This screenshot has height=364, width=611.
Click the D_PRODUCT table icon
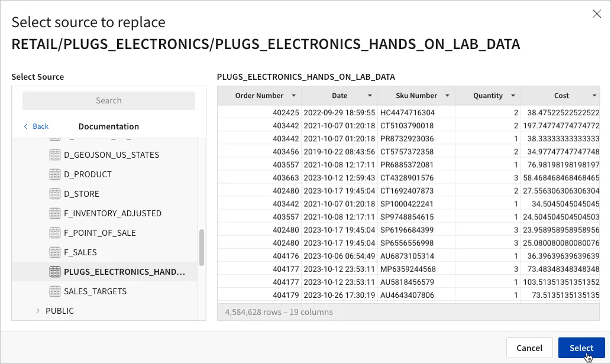(x=55, y=174)
